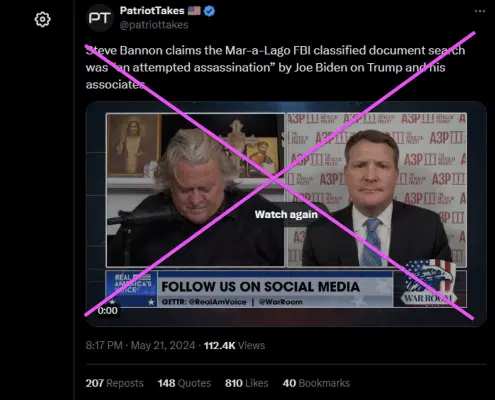The image size is (495, 400).
Task: View the 207 Reposts list
Action: [x=115, y=383]
